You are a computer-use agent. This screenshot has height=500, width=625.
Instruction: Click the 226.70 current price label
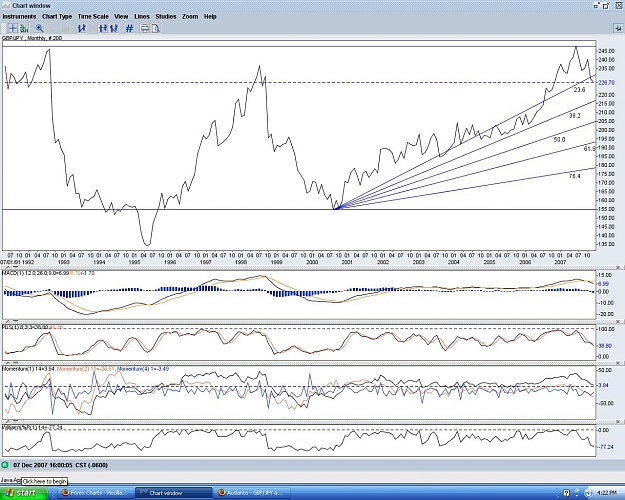(606, 83)
